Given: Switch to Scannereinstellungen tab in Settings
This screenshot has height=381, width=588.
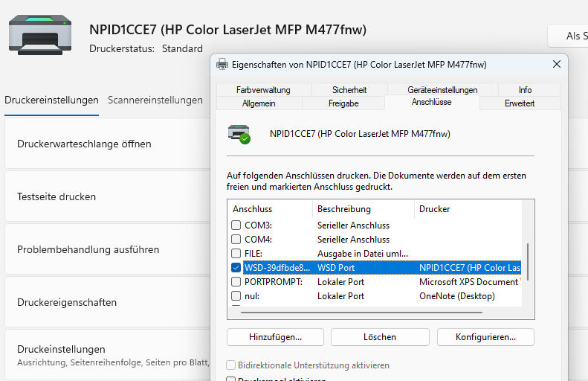Looking at the screenshot, I should click(x=155, y=100).
